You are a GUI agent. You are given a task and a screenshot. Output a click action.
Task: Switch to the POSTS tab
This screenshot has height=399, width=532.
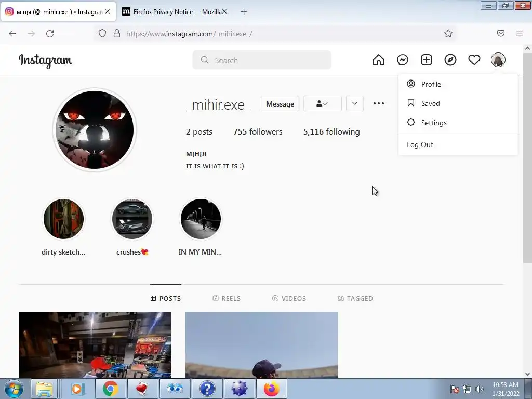point(166,298)
